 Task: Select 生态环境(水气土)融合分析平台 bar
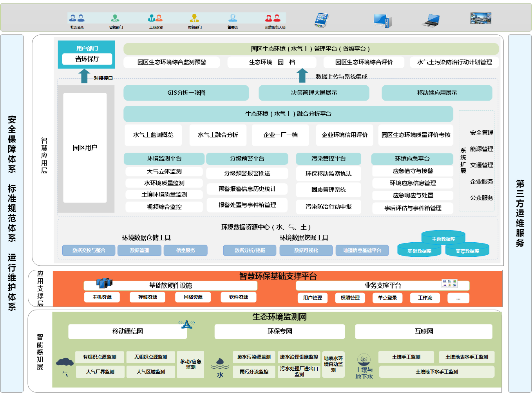click(x=288, y=114)
